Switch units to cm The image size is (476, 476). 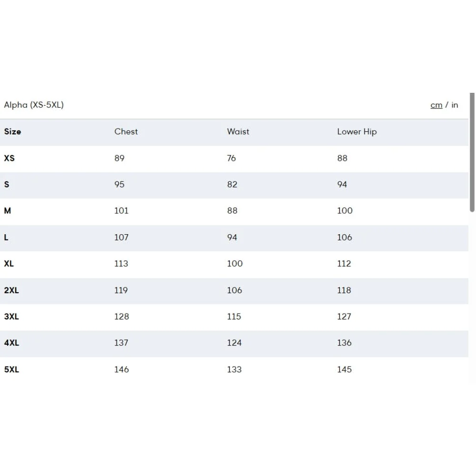[x=436, y=105]
